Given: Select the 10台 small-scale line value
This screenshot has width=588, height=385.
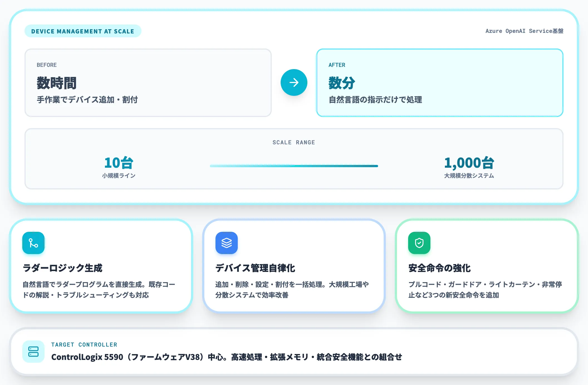Looking at the screenshot, I should coord(119,163).
